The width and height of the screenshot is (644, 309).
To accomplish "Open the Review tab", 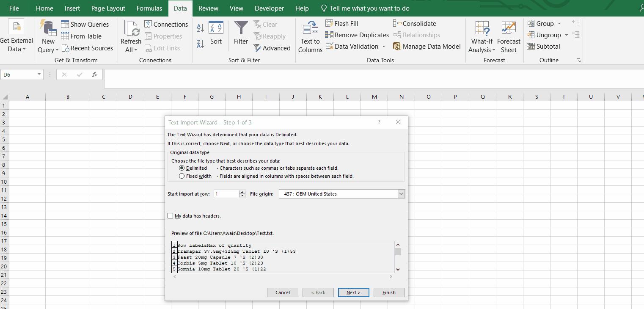I will [x=208, y=8].
